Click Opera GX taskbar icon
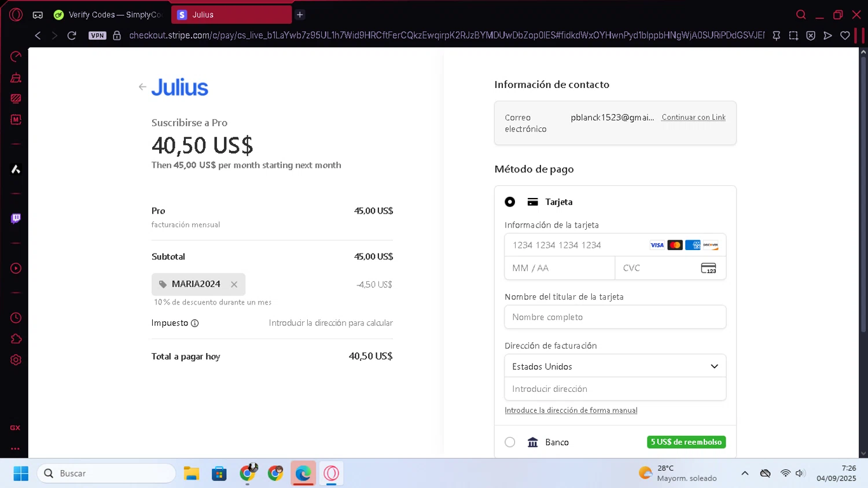The width and height of the screenshot is (868, 488). click(332, 474)
